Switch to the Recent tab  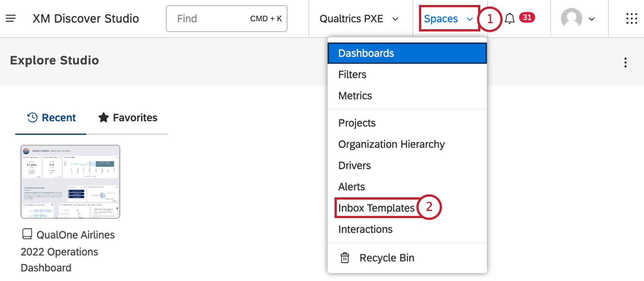pyautogui.click(x=51, y=118)
